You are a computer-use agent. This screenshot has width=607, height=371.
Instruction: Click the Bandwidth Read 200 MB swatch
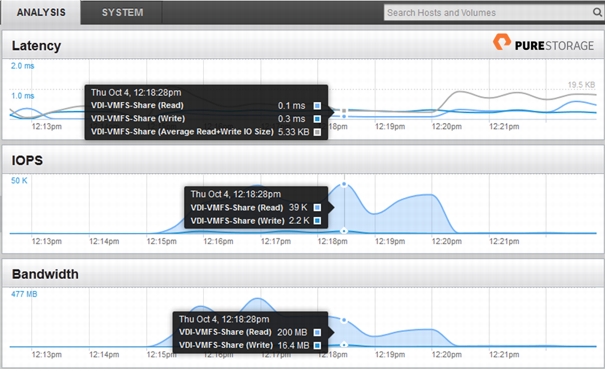click(x=317, y=332)
